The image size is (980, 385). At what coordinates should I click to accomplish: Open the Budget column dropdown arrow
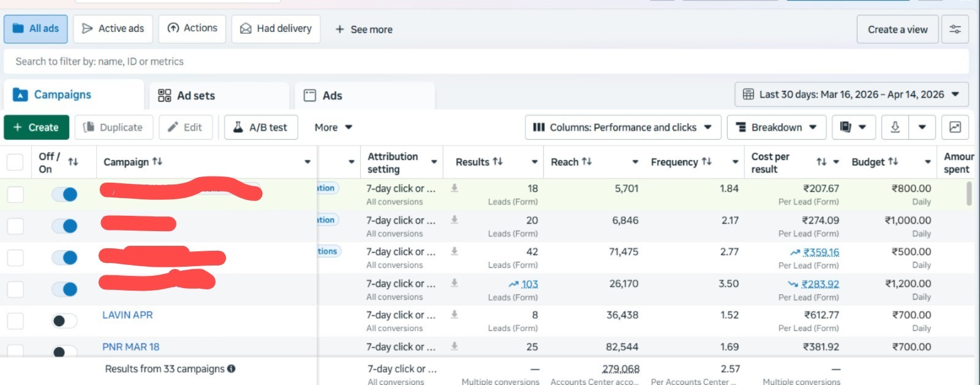[x=927, y=162]
